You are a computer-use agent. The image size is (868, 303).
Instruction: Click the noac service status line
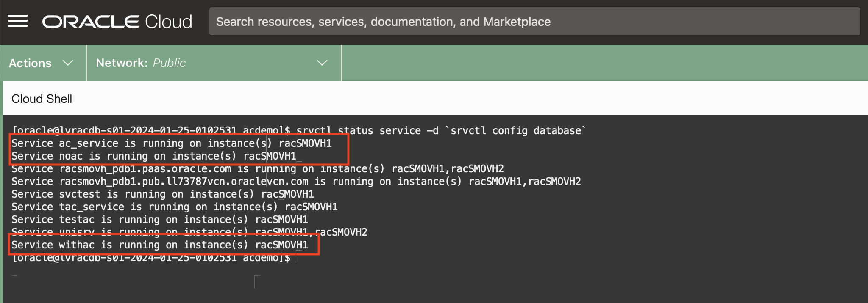pos(154,156)
